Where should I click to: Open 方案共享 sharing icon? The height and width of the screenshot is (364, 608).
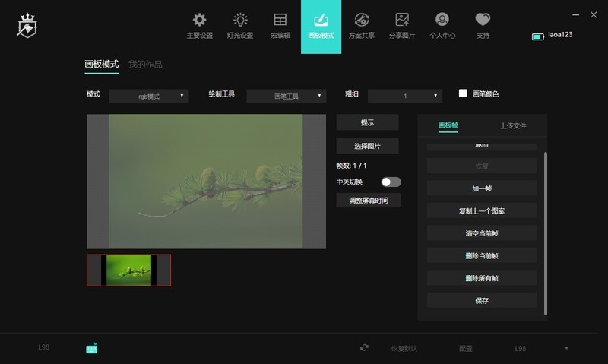(x=362, y=20)
